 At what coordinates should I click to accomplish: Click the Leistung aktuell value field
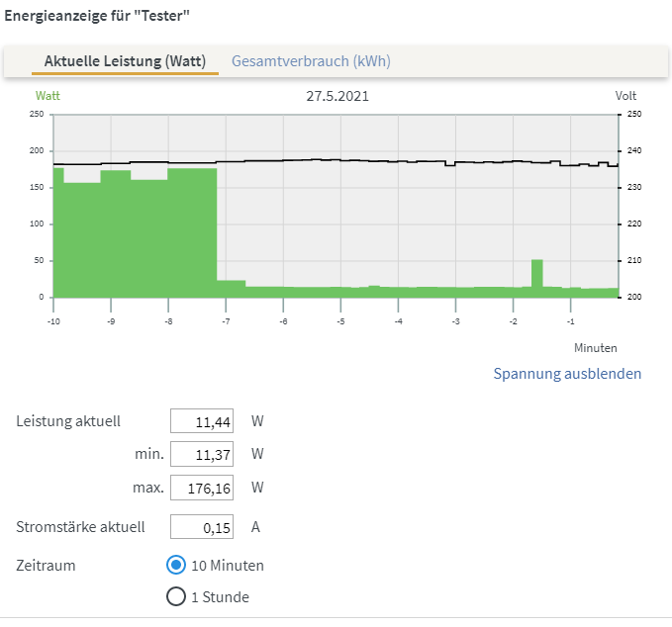pos(202,421)
